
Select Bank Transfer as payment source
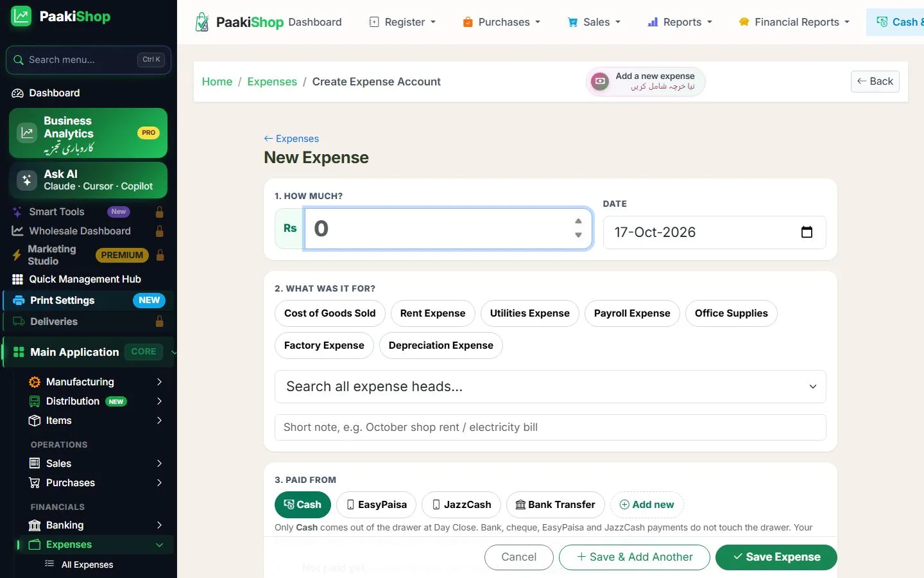[x=556, y=505]
